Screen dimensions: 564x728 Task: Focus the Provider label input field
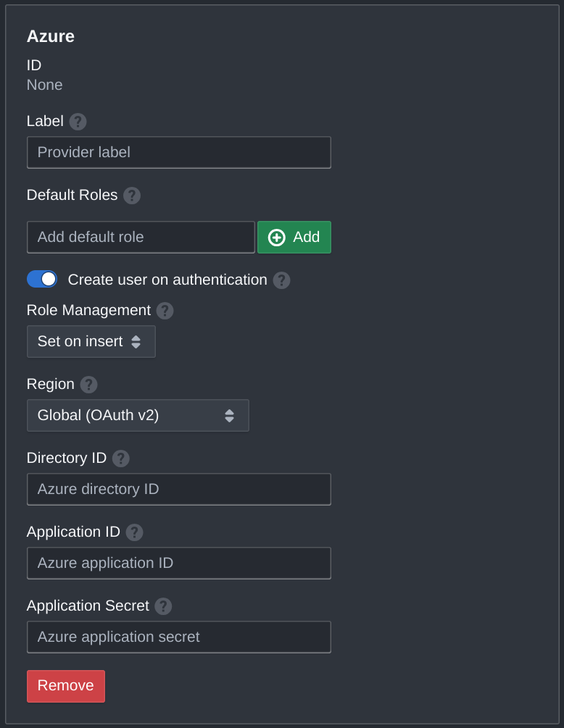(x=179, y=152)
